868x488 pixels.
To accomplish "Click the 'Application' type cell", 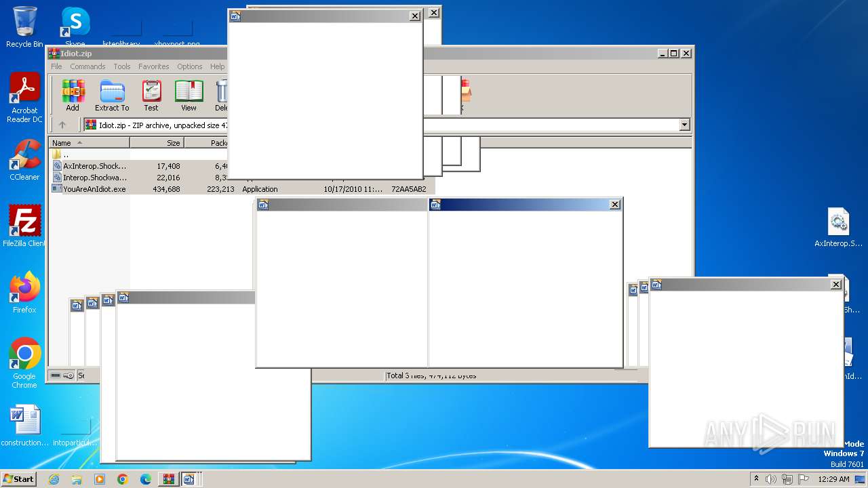I will tap(260, 189).
